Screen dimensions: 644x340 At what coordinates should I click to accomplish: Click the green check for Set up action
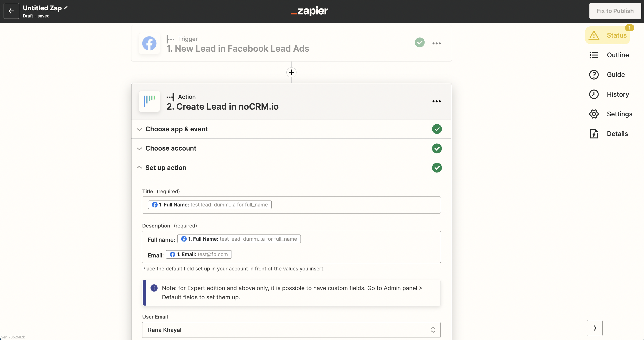(x=437, y=168)
